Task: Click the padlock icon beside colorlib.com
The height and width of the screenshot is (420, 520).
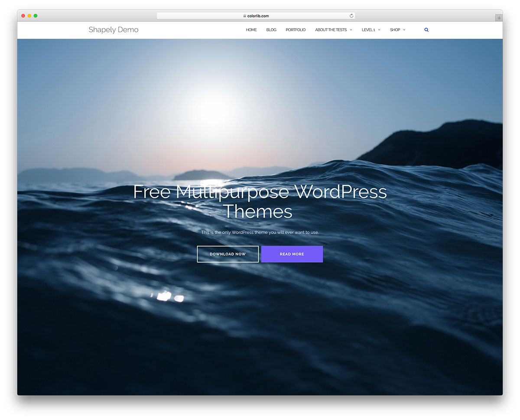Action: [245, 16]
